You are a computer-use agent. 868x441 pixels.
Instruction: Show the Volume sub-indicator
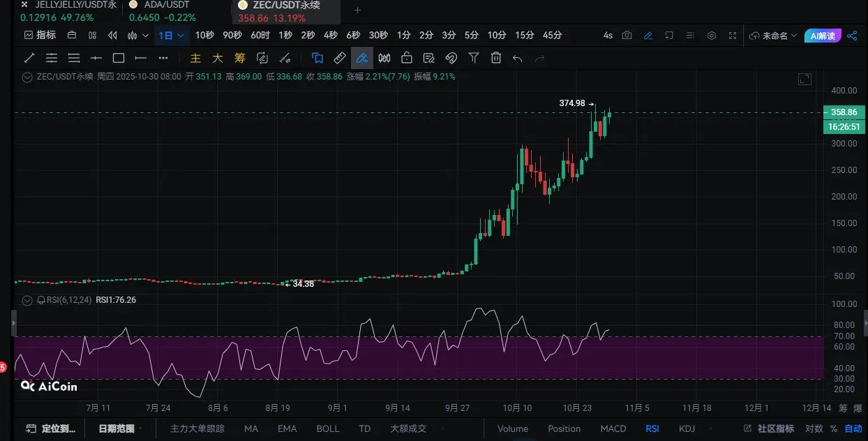pos(513,428)
